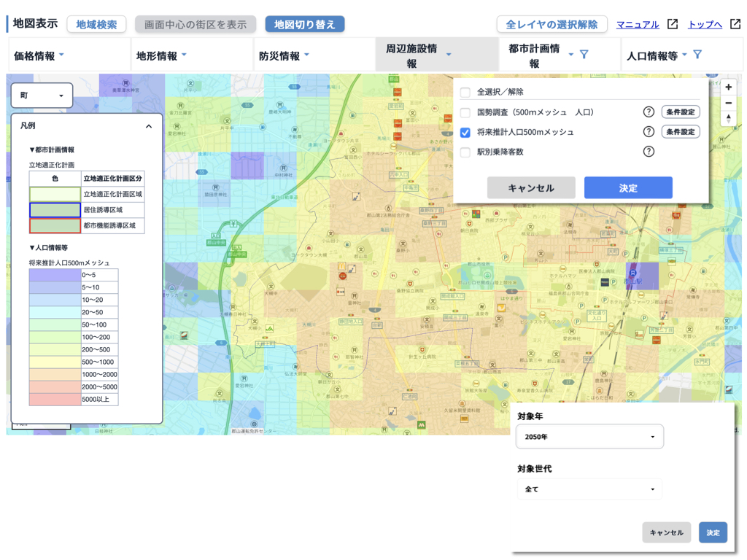Viewport: 747px width, 560px height.
Task: Collapse the 凡例 legend panel
Action: pos(149,126)
